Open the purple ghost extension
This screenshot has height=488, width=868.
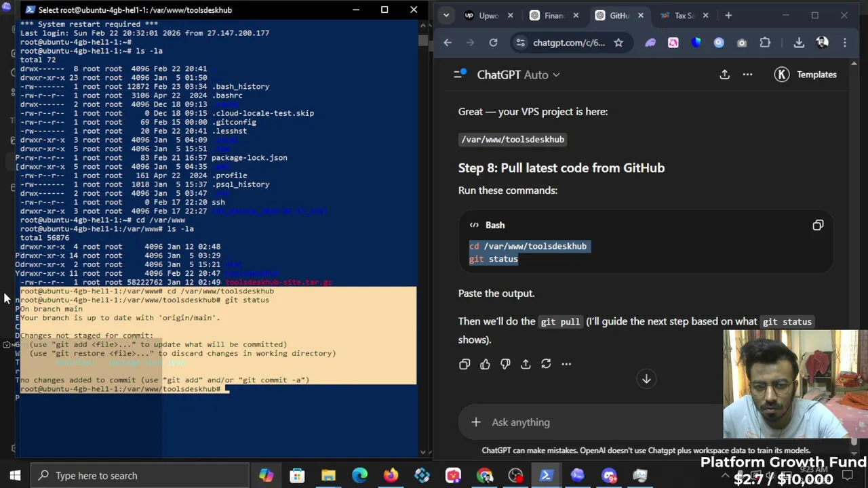tap(650, 43)
